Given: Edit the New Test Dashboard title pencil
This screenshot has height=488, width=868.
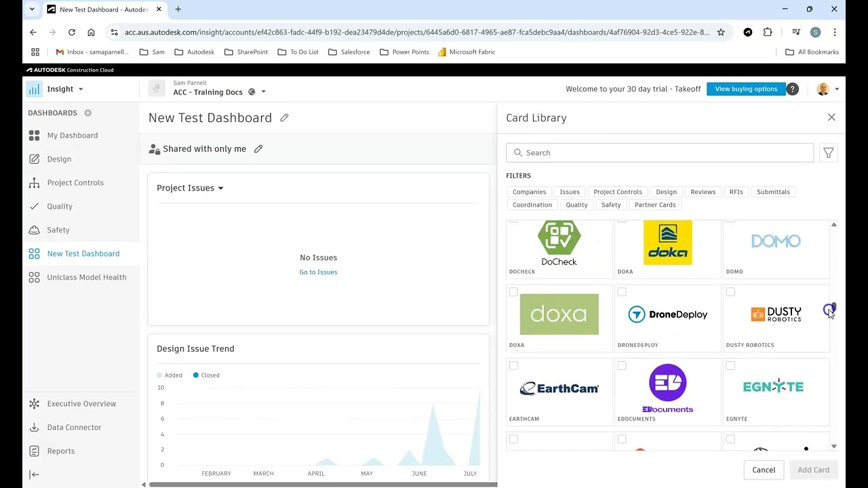Looking at the screenshot, I should coord(284,117).
